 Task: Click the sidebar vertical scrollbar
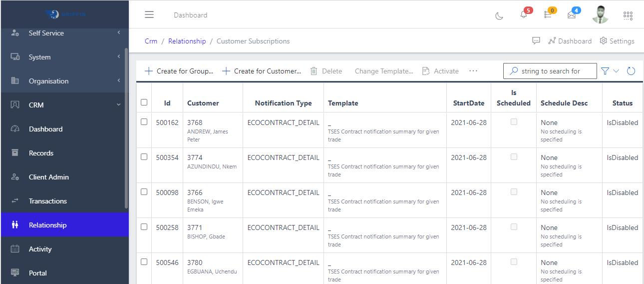(126, 127)
